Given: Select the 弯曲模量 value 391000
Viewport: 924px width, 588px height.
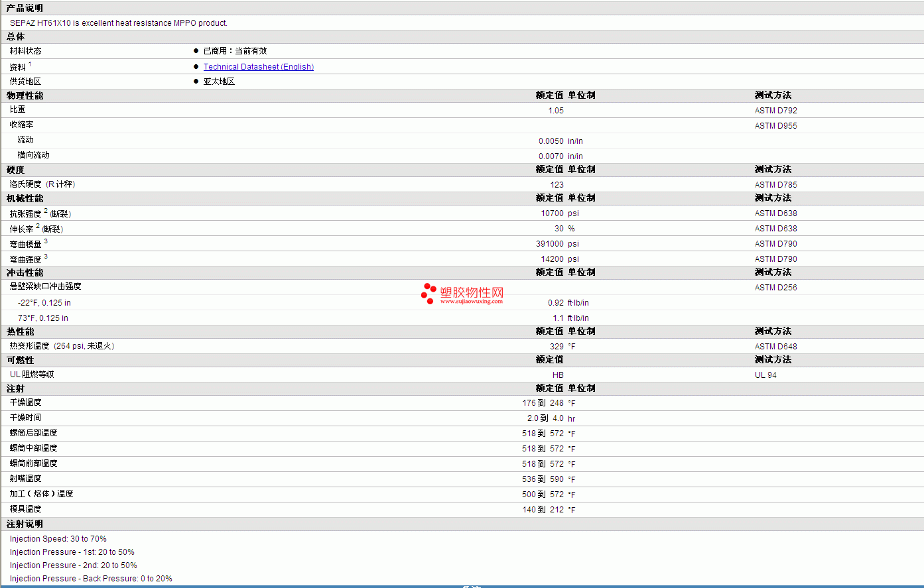Looking at the screenshot, I should tap(550, 244).
